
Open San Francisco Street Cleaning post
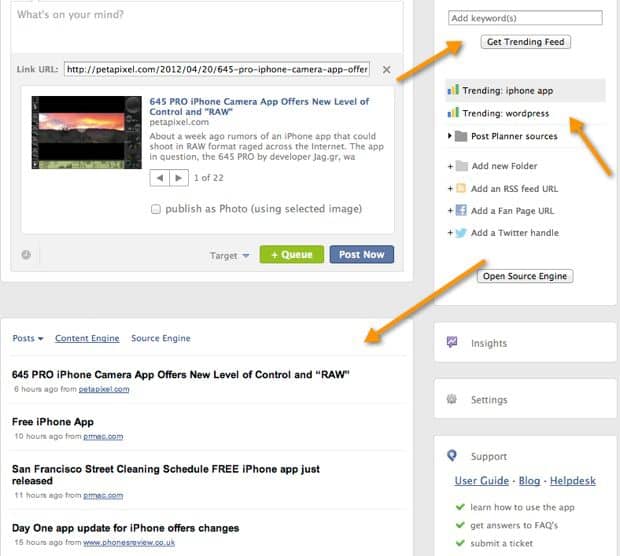pos(166,475)
